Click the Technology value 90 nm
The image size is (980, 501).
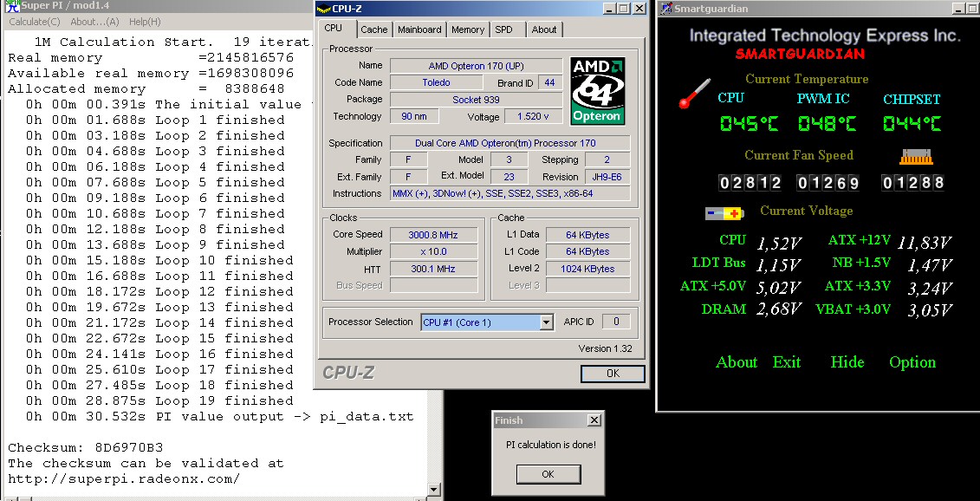click(x=414, y=116)
